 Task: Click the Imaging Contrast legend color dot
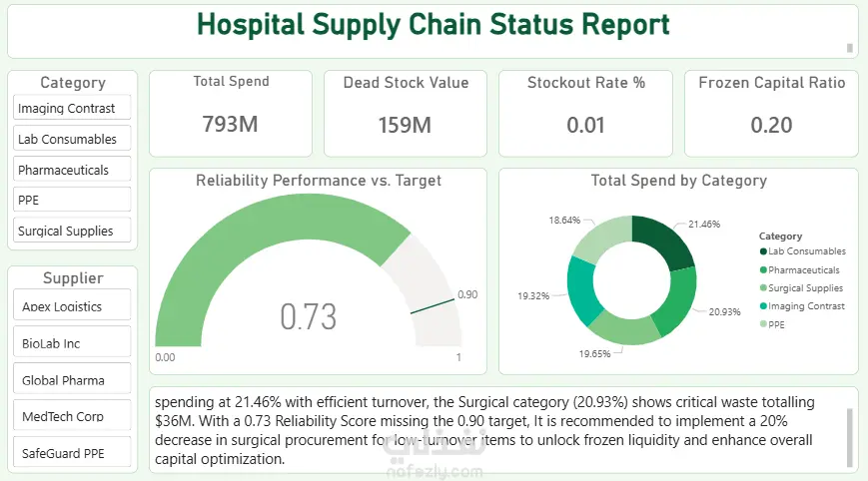click(763, 306)
